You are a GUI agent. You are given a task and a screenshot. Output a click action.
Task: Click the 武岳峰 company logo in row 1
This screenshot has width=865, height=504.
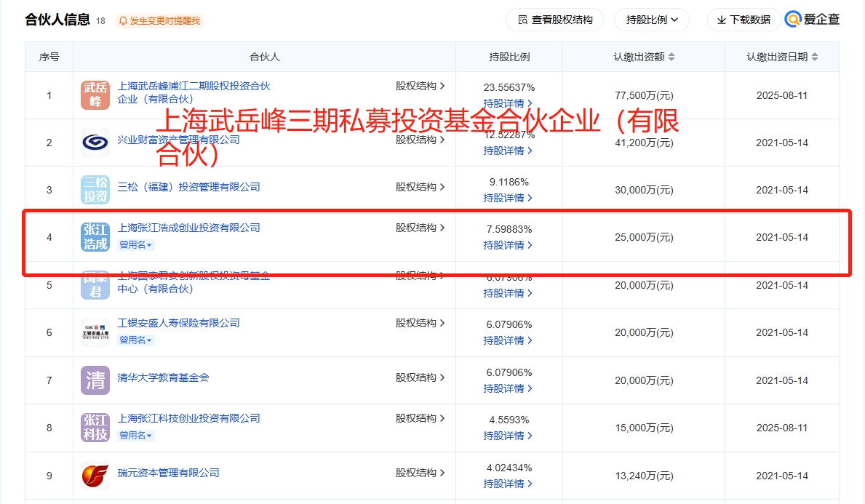[95, 95]
